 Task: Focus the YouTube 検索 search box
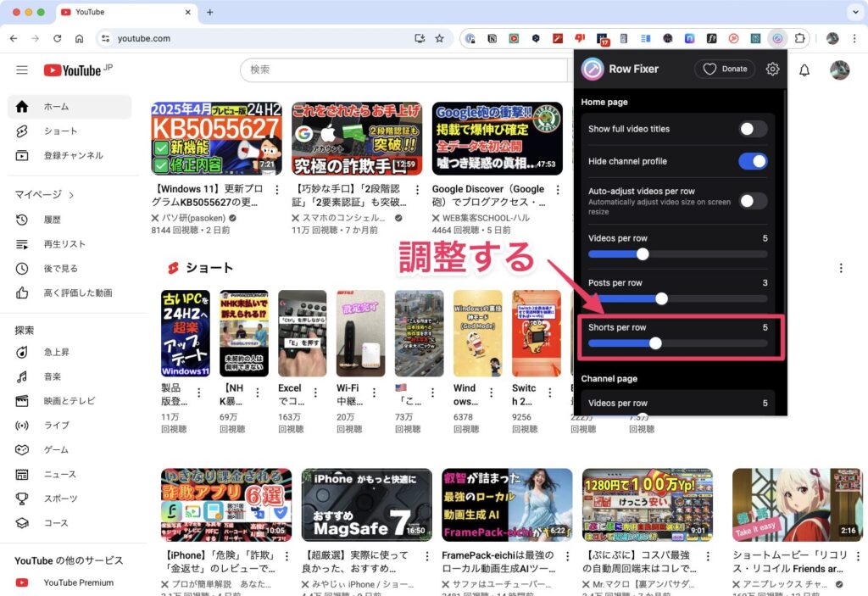pos(404,70)
